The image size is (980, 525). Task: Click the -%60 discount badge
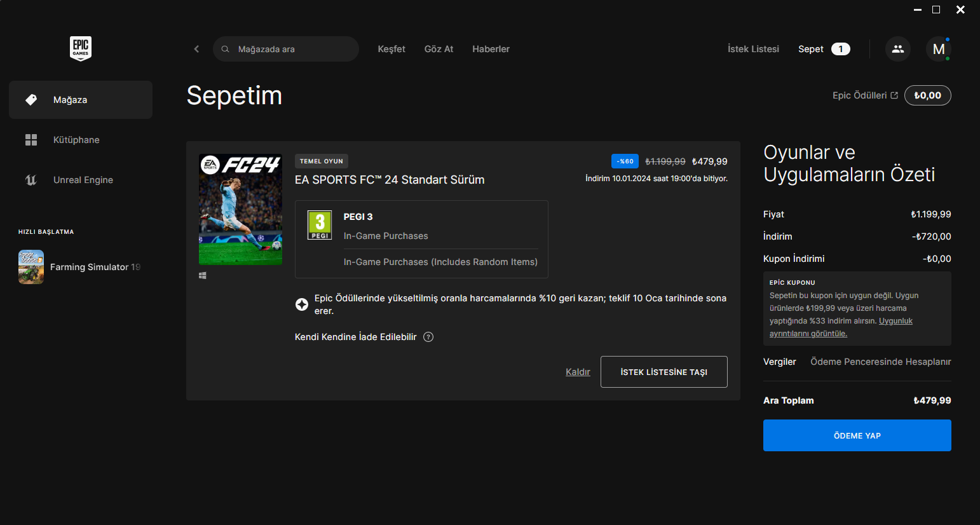(625, 161)
